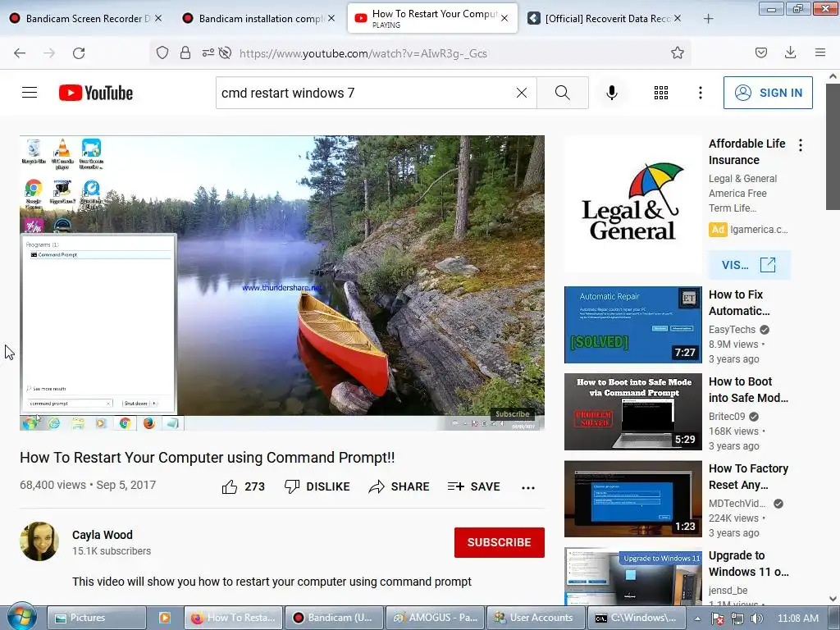Open the Firefox application menu
This screenshot has width=840, height=630.
(820, 52)
